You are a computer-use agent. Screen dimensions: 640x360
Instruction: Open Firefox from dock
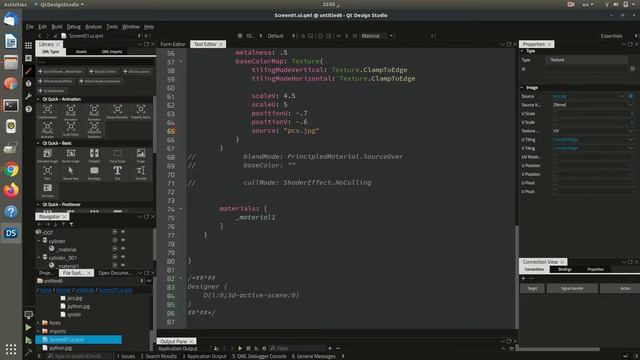coord(11,191)
